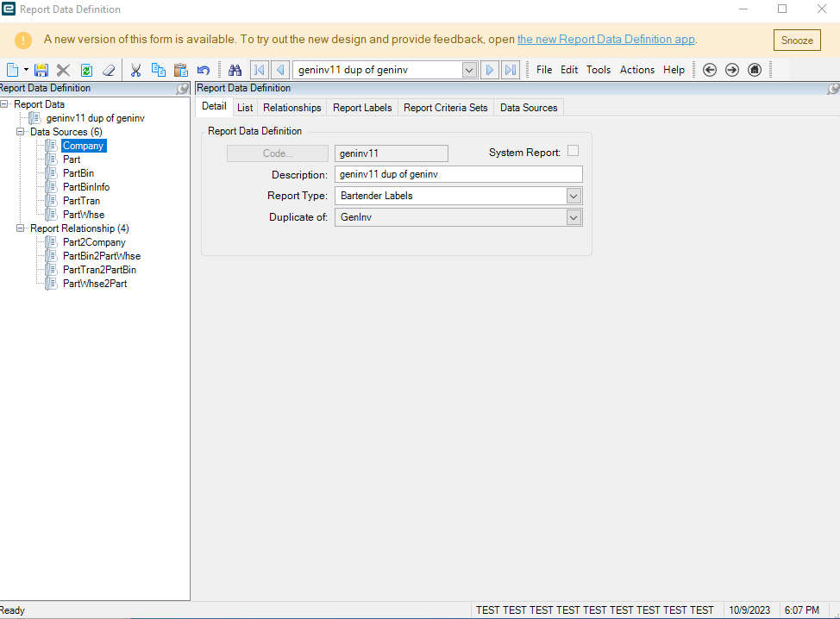Select PartTran in the Data Sources tree
Screen dimensions: 840x619
[81, 201]
